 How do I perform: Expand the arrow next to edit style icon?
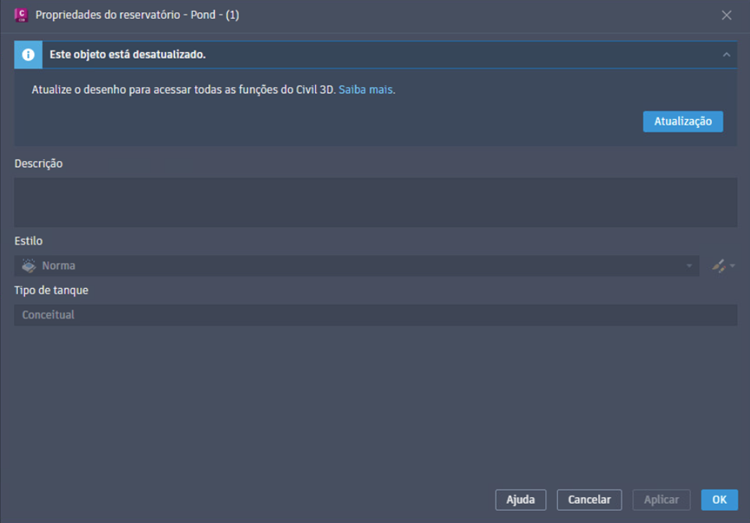click(x=733, y=266)
